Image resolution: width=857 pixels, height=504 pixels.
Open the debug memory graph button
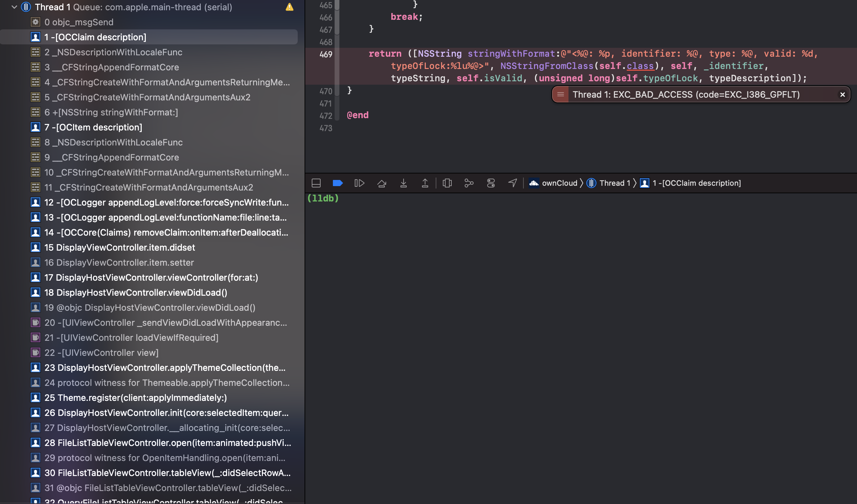(x=469, y=183)
